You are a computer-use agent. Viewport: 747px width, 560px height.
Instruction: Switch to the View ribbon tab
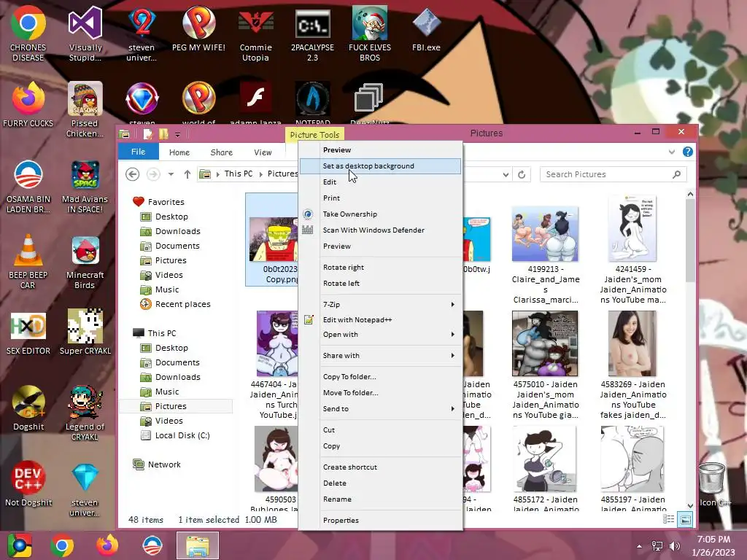263,152
